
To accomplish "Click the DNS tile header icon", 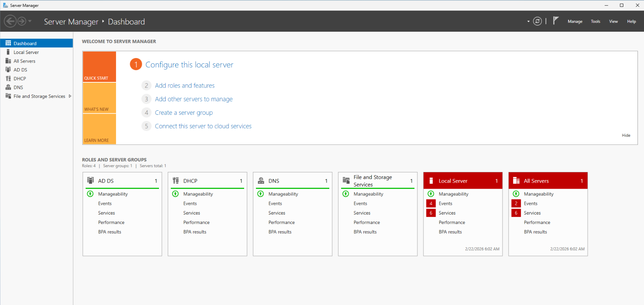I will point(261,180).
